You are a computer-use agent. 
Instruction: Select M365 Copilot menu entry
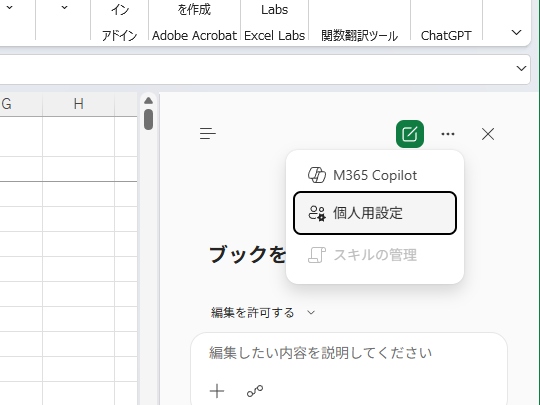(x=375, y=175)
